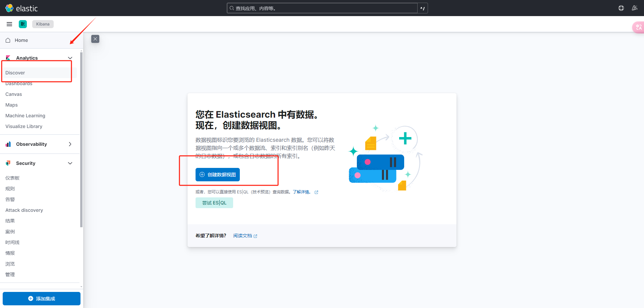This screenshot has width=644, height=308.
Task: Click inside the global search field
Action: [x=322, y=8]
